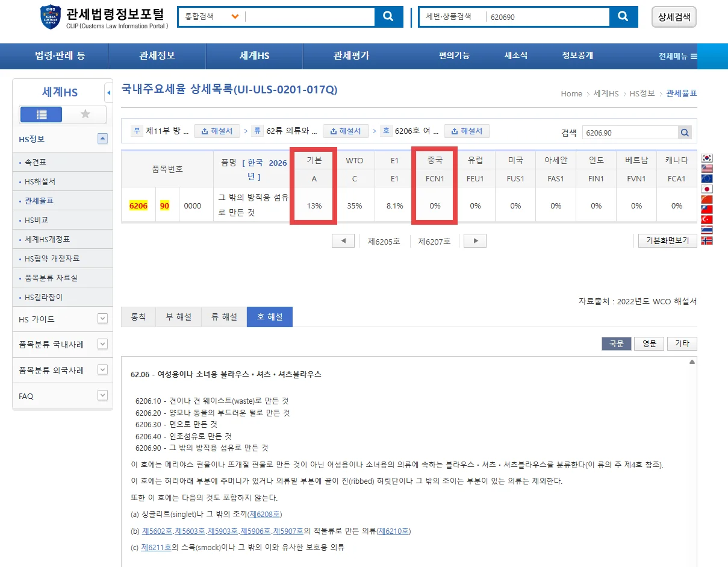
Task: Click the integrated search magnifier button
Action: 388,17
